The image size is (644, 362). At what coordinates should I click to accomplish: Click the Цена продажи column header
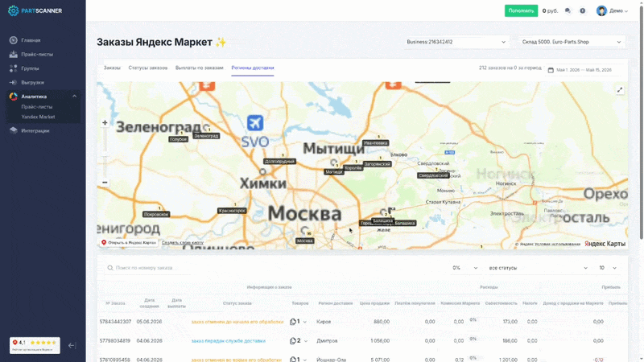click(374, 303)
